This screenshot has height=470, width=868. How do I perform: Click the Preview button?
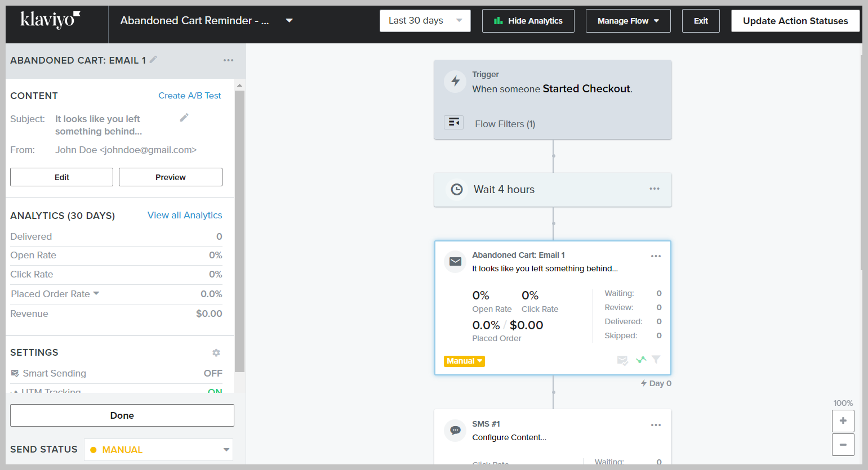pyautogui.click(x=171, y=177)
